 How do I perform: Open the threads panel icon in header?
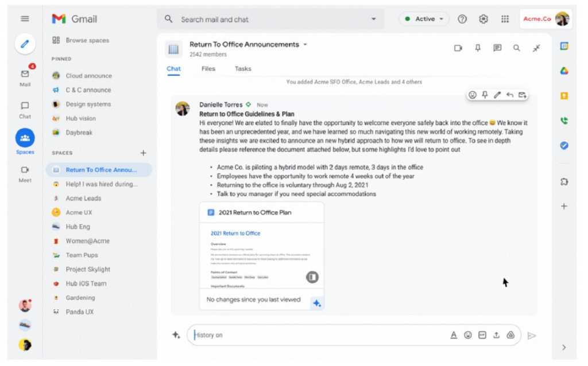click(497, 48)
